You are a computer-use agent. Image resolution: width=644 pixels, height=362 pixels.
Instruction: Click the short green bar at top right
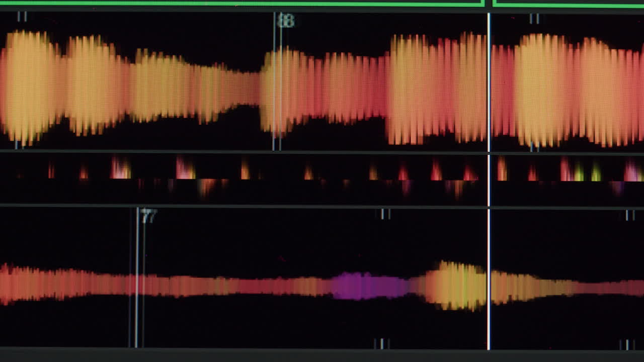pyautogui.click(x=569, y=4)
